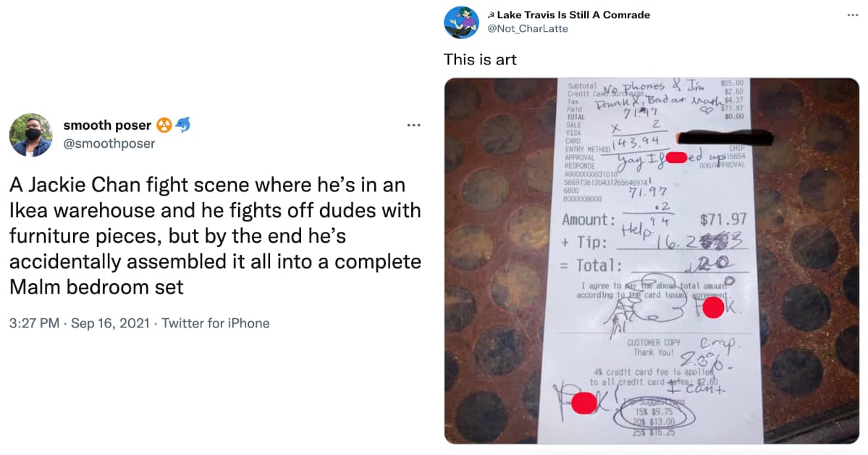
Task: Expand more options on Lake Travis tweet
Action: [852, 14]
